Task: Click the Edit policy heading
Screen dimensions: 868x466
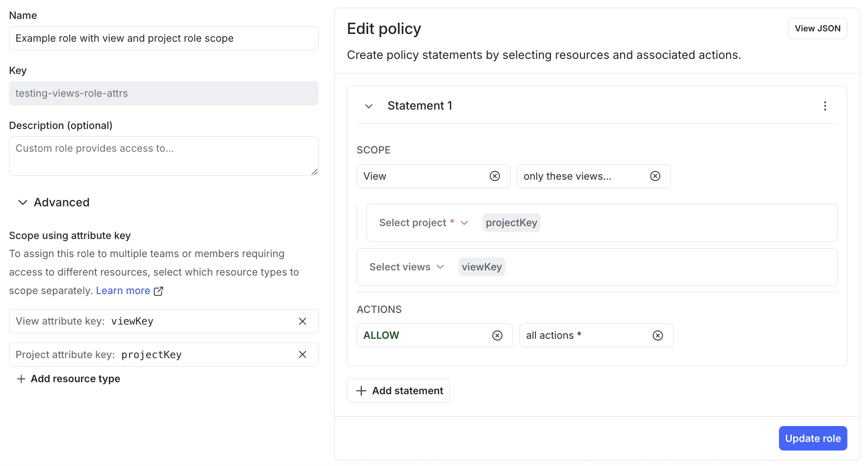Action: pos(383,28)
